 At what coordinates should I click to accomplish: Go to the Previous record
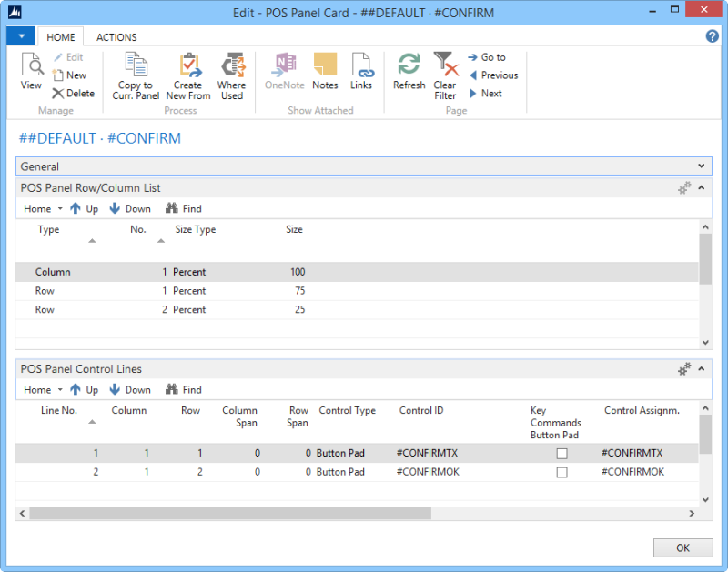click(x=493, y=75)
